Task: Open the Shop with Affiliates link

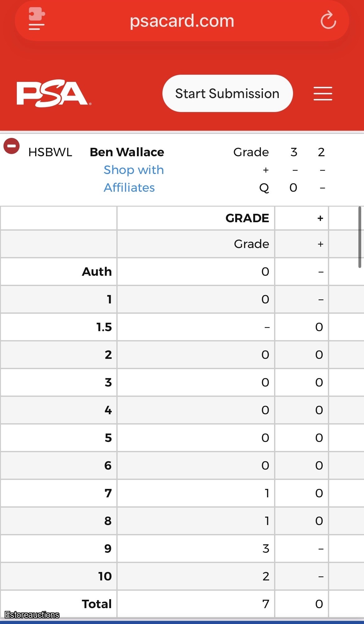Action: point(133,179)
